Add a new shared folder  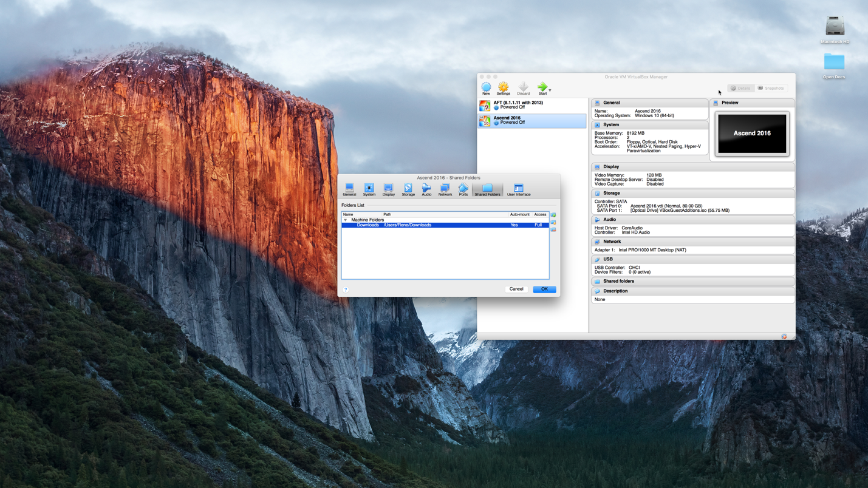point(553,215)
